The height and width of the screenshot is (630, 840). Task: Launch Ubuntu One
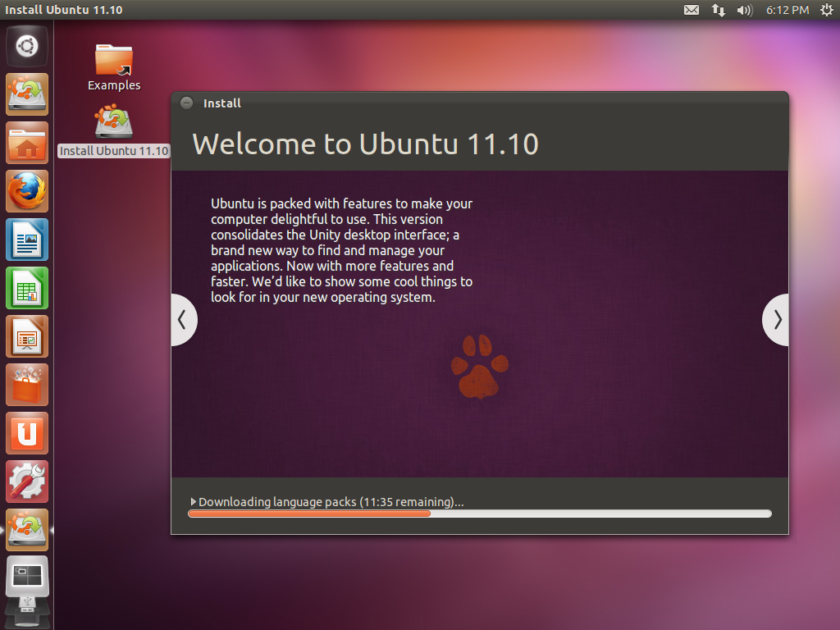(27, 433)
